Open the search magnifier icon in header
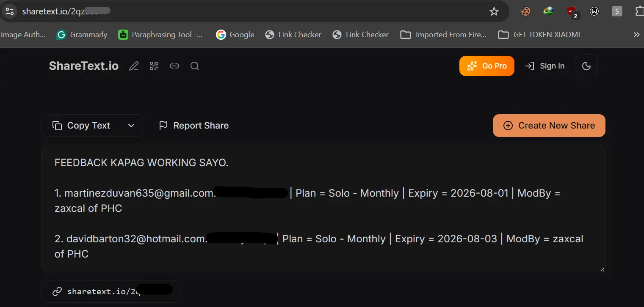The height and width of the screenshot is (307, 644). coord(195,66)
